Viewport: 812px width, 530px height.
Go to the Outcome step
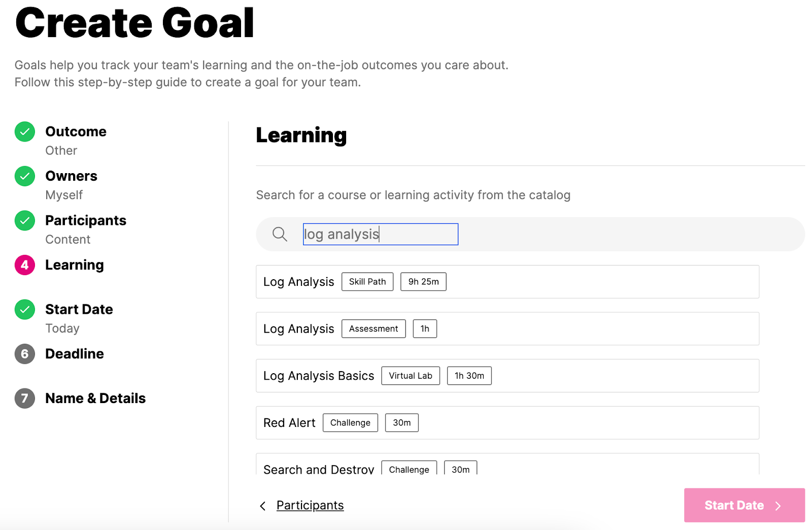click(x=76, y=132)
